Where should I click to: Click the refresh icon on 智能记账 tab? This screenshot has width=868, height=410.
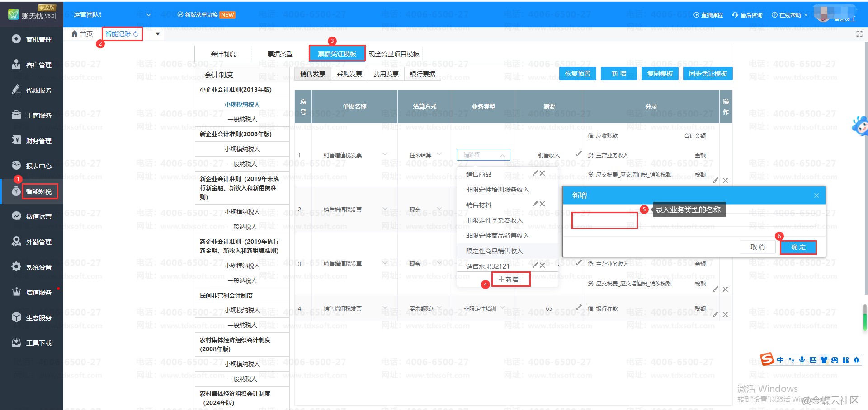(x=136, y=34)
